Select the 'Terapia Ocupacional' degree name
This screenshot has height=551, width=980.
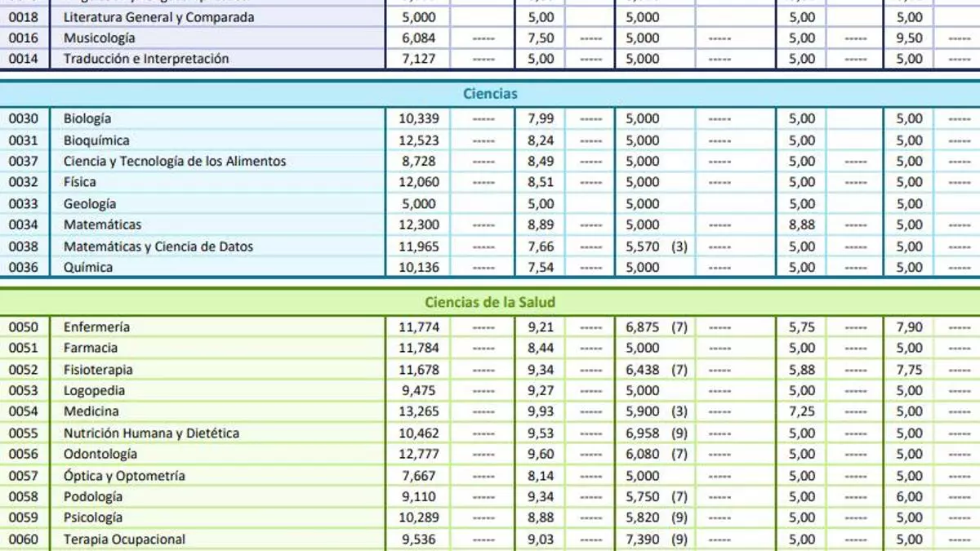tap(124, 539)
